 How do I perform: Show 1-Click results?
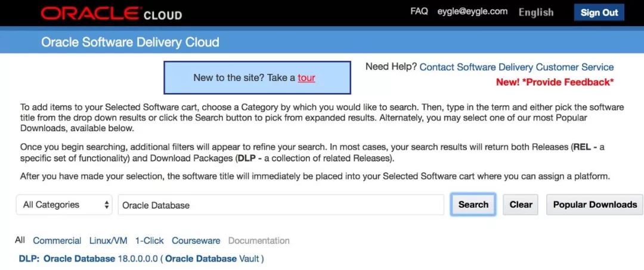click(x=149, y=241)
